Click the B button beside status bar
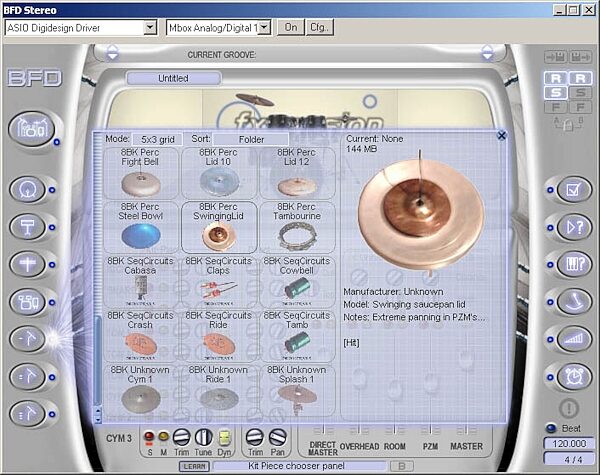 coord(402,467)
